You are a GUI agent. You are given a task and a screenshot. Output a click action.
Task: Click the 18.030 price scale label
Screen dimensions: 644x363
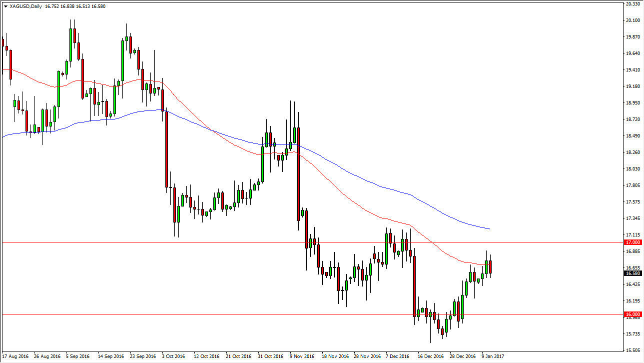coord(632,169)
